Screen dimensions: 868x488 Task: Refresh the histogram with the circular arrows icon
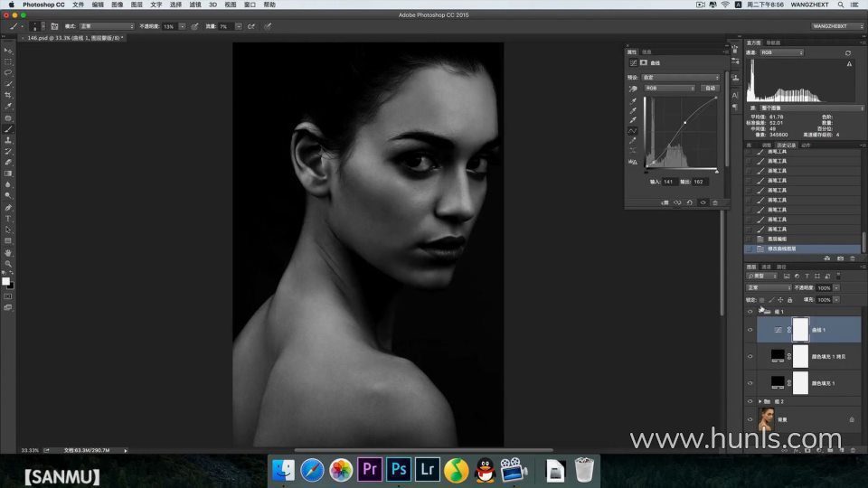[x=847, y=53]
